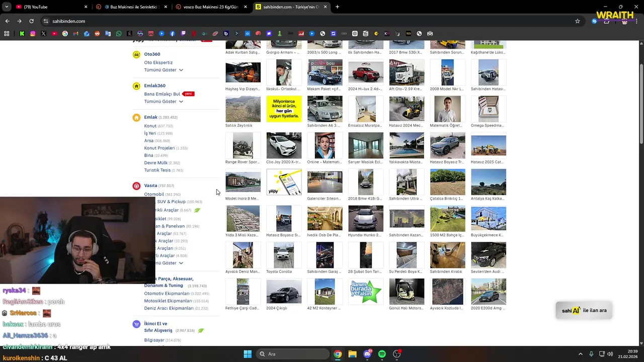The image size is (644, 362).
Task: Open the 2020 E200d Amg listing thumbnail
Action: pos(489,292)
